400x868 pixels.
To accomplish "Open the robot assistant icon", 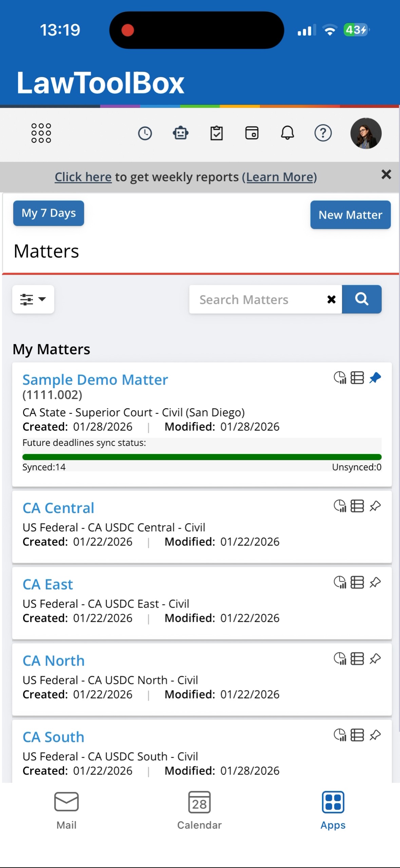I will [180, 133].
